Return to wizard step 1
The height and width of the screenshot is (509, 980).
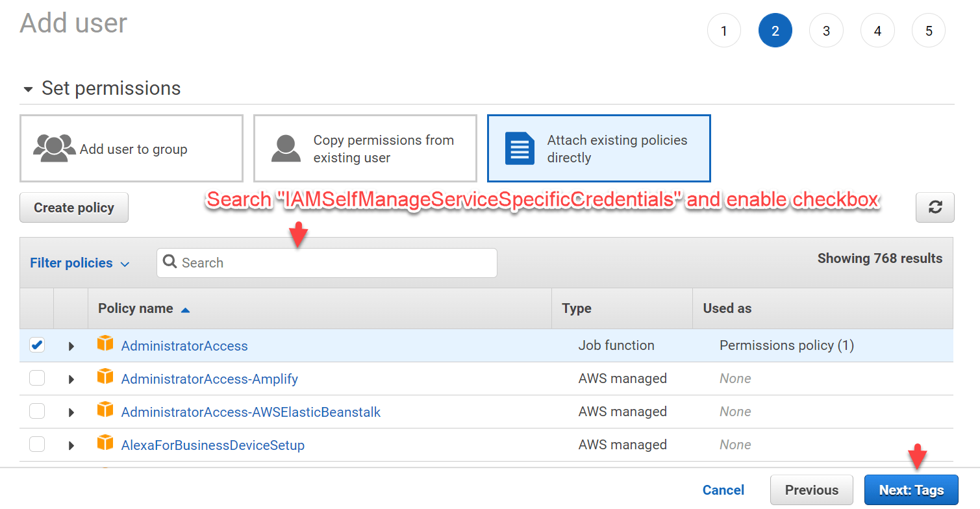723,30
